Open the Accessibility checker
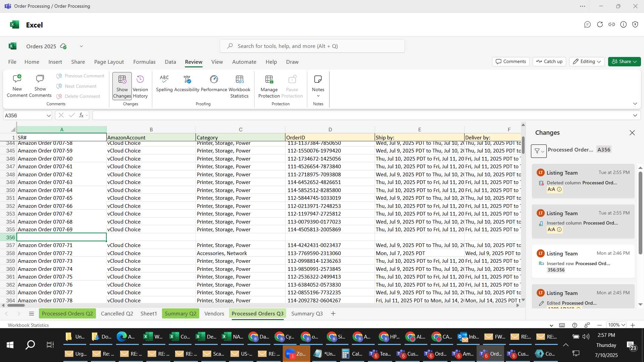644x362 pixels. pos(187,83)
